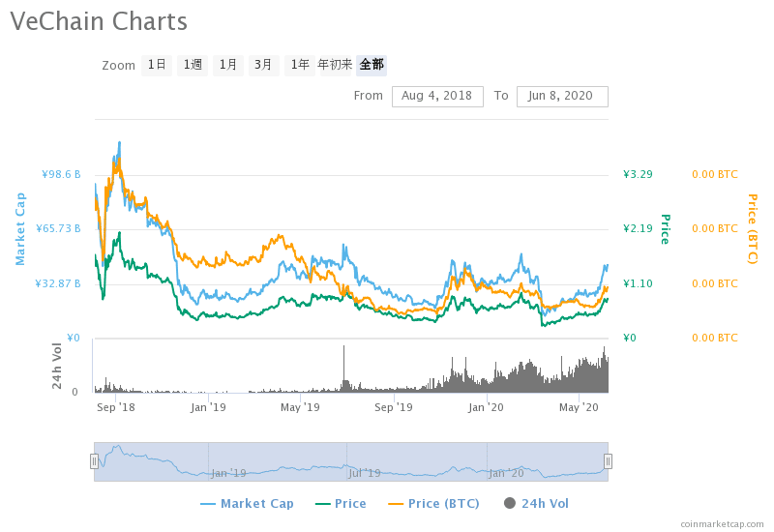Click the ¥2.19 price axis label
This screenshot has width=774, height=532.
tap(638, 228)
